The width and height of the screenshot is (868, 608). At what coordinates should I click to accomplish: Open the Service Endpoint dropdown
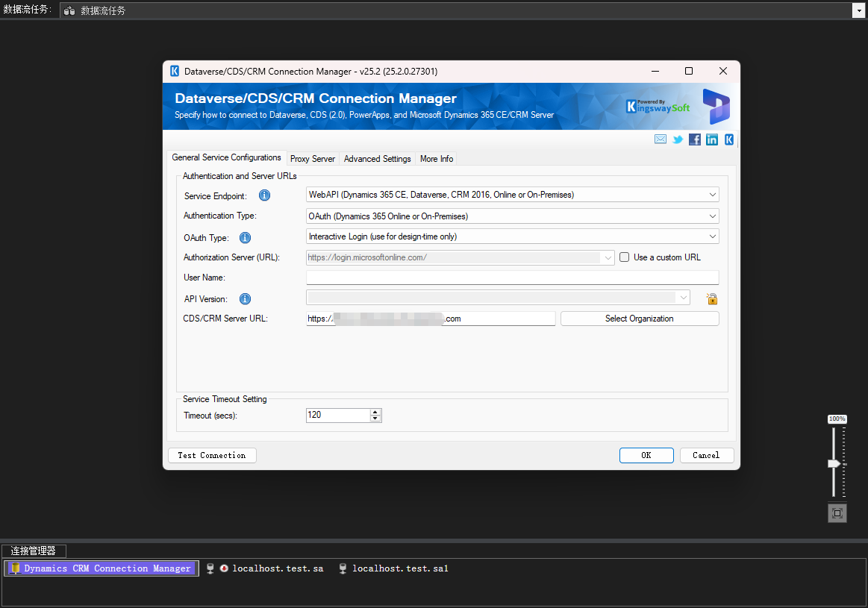[x=713, y=195]
